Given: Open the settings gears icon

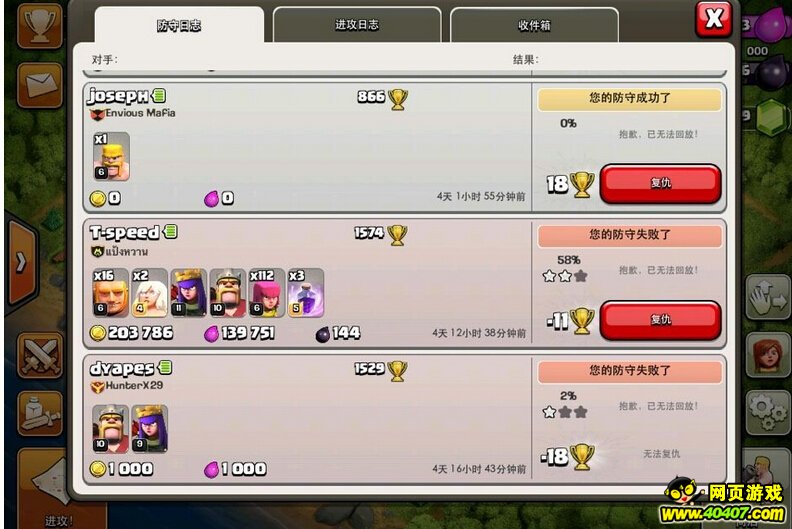Looking at the screenshot, I should point(767,412).
